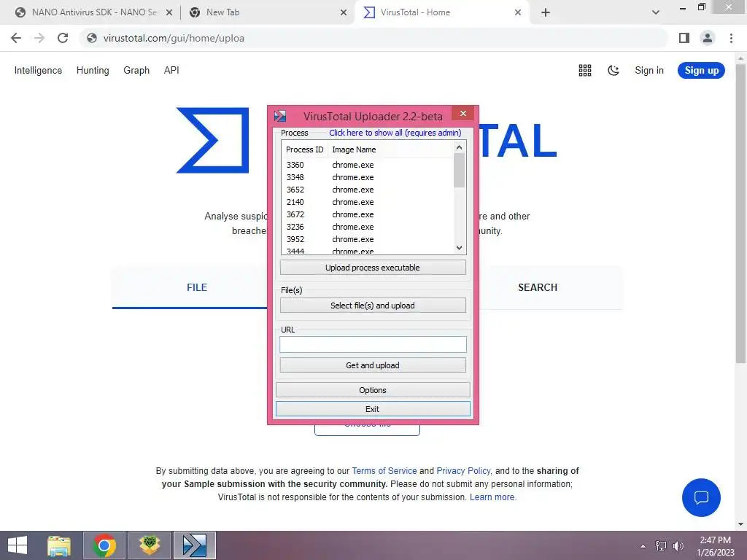This screenshot has height=560, width=747.
Task: Select the SEARCH tab on the page
Action: pyautogui.click(x=538, y=287)
